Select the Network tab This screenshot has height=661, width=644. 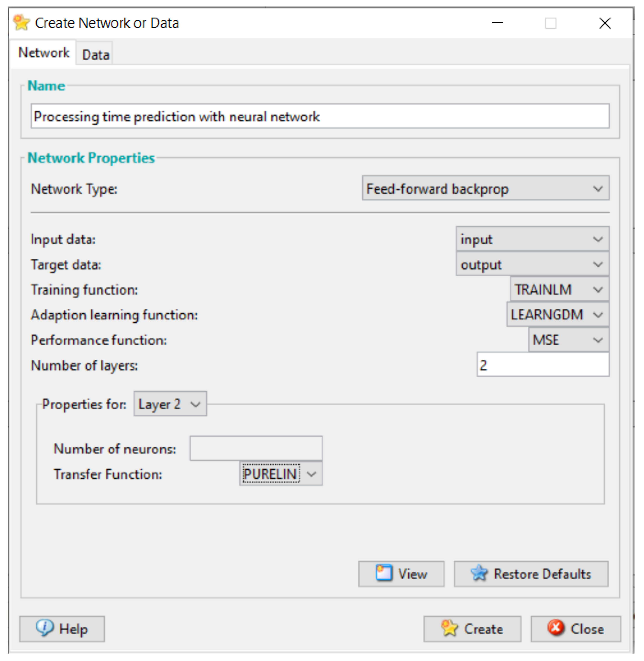[43, 52]
